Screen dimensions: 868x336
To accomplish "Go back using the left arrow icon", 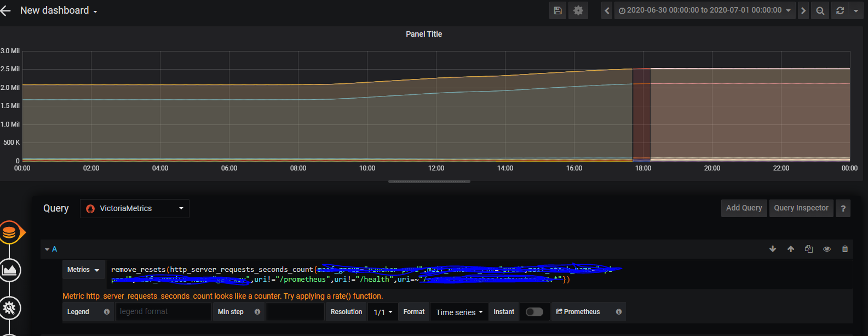I will [5, 10].
